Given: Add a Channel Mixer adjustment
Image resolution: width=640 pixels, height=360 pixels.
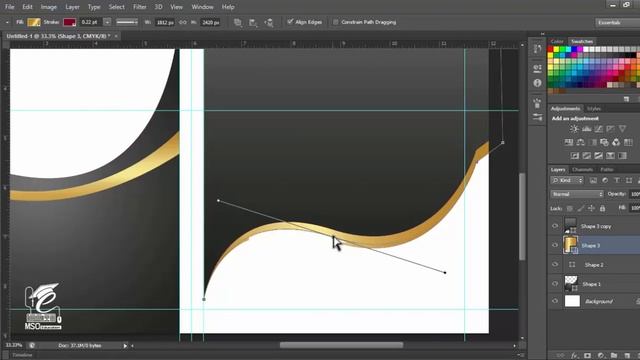Looking at the screenshot, I should pyautogui.click(x=616, y=142).
